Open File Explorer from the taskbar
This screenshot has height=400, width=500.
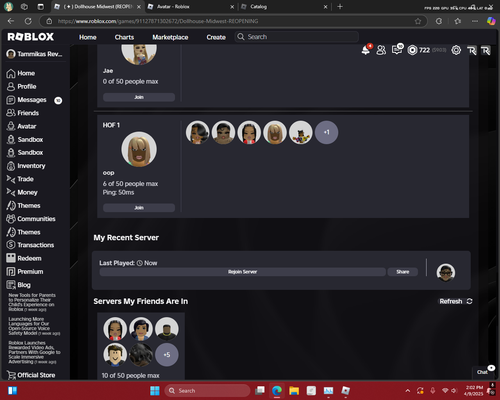tap(294, 391)
